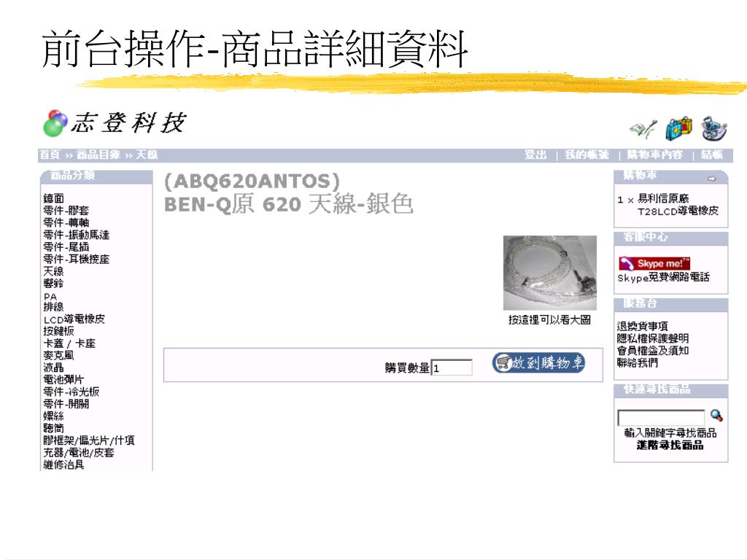
Task: Select 零件-膠套 category
Action: (66, 211)
